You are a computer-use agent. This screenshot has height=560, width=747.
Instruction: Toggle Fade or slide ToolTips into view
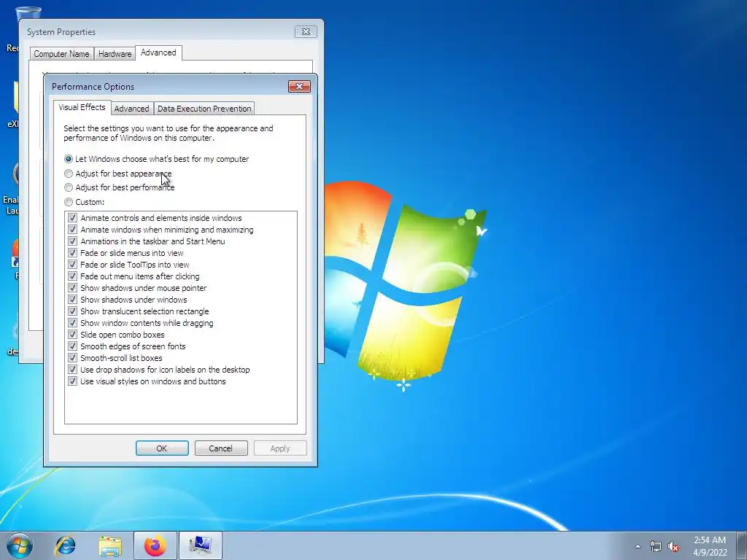pos(72,265)
